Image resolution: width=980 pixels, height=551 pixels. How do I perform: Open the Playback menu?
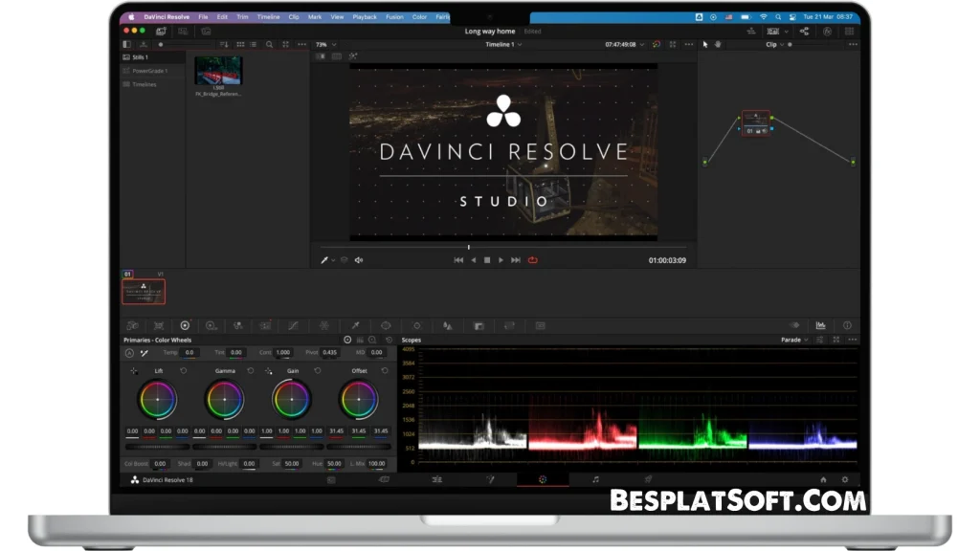365,15
